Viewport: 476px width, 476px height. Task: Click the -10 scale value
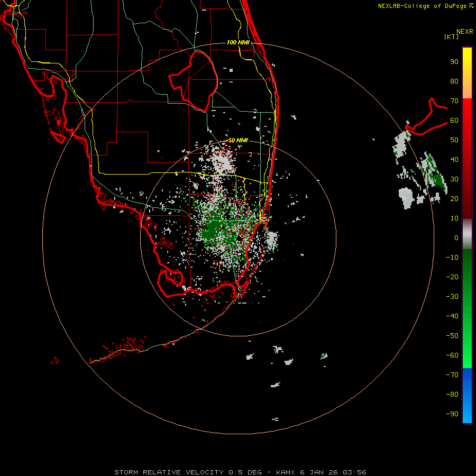(452, 258)
